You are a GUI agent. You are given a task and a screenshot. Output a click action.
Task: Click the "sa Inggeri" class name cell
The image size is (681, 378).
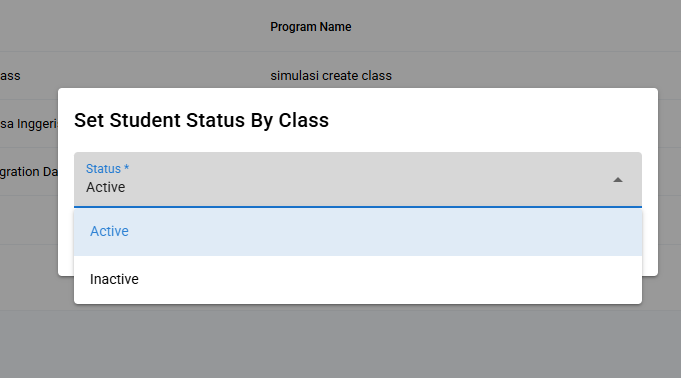[29, 124]
